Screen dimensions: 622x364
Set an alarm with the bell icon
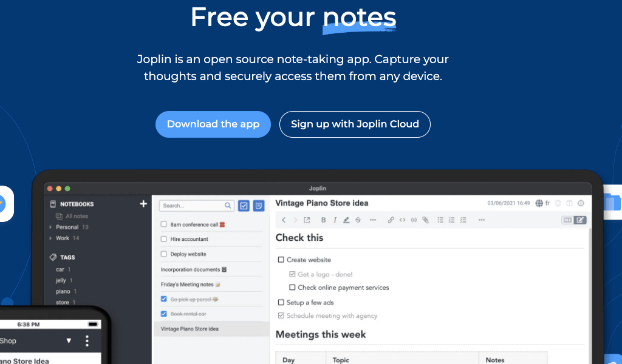(558, 203)
